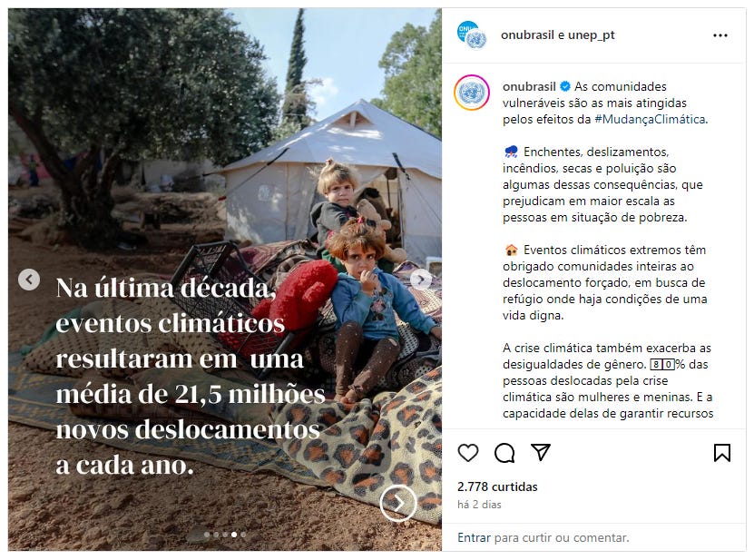The height and width of the screenshot is (560, 754).
Task: Open the #MudançaClimática hashtag link
Action: (651, 119)
